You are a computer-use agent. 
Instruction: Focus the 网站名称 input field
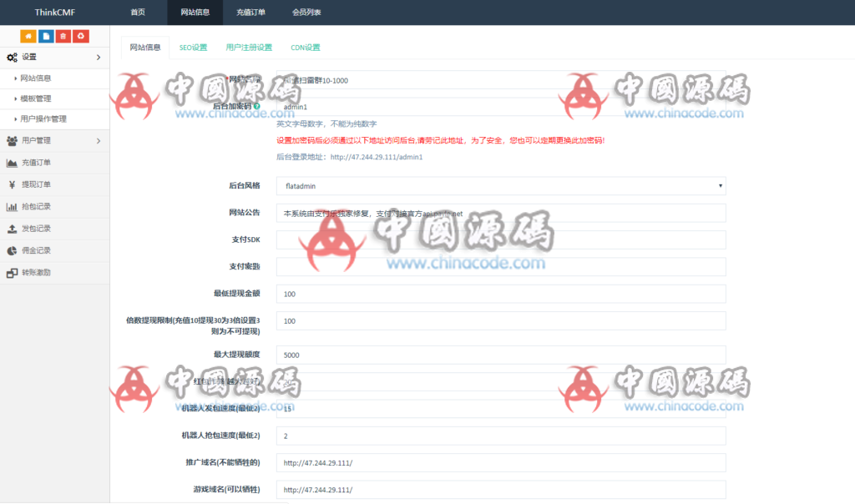click(x=501, y=80)
